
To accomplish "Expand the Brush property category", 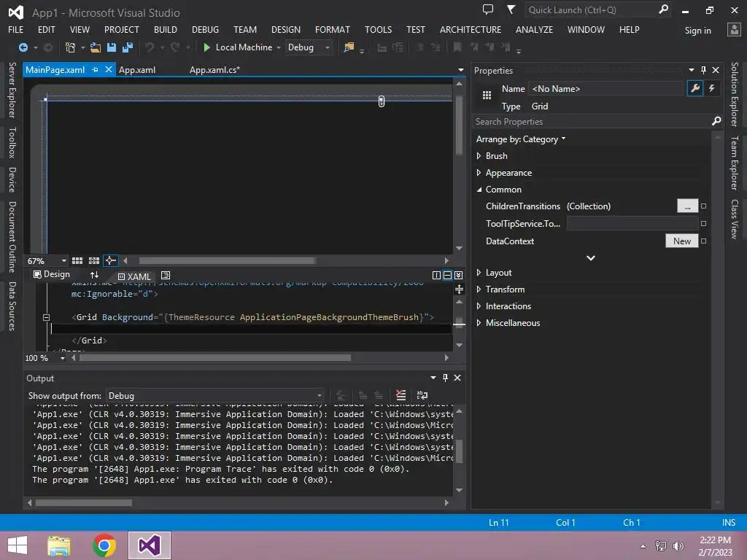I will 479,156.
